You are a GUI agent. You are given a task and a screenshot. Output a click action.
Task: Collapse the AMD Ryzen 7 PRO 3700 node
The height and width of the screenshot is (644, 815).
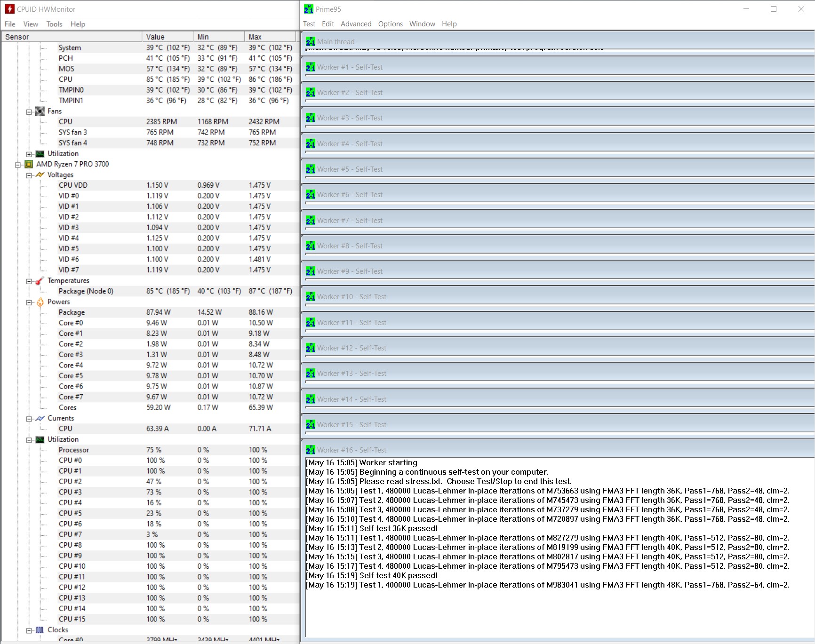tap(18, 165)
